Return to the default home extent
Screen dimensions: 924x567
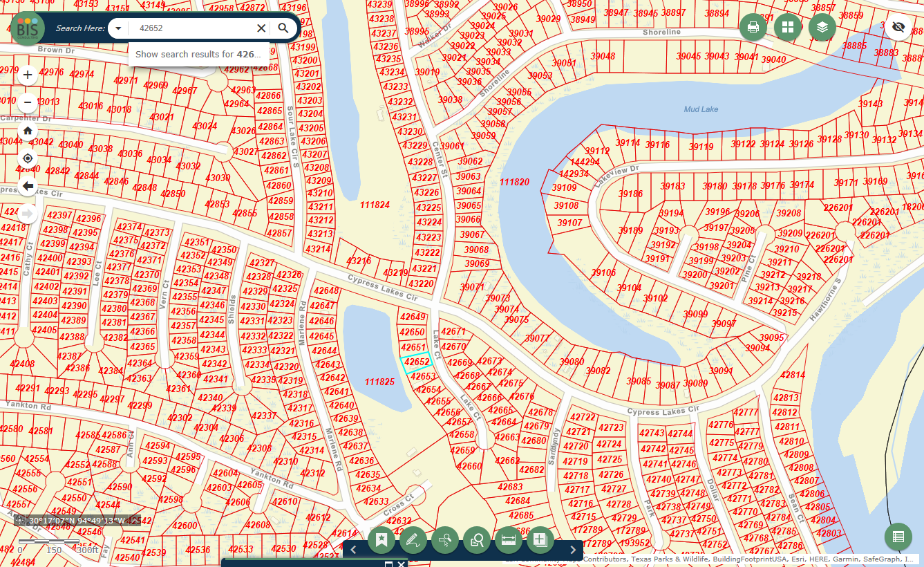coord(28,131)
